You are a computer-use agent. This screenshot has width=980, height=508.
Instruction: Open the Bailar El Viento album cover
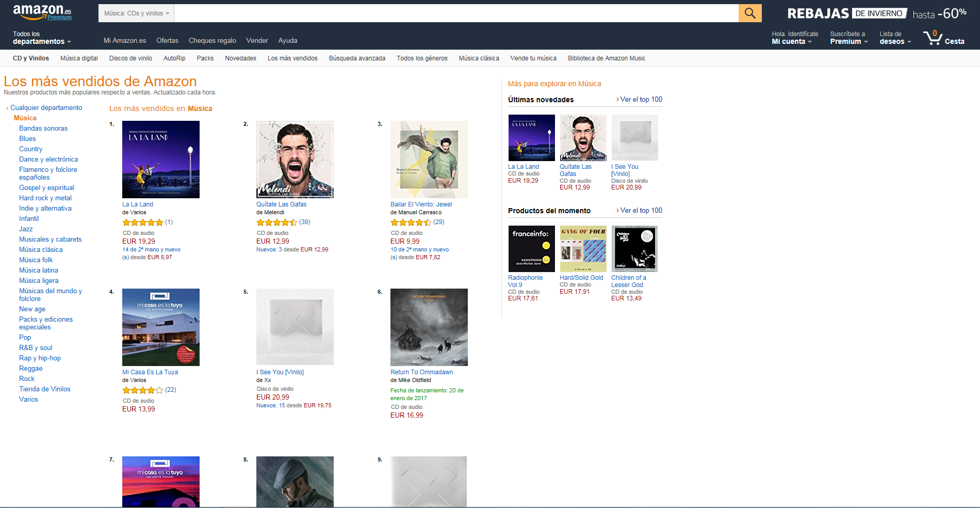coord(429,160)
